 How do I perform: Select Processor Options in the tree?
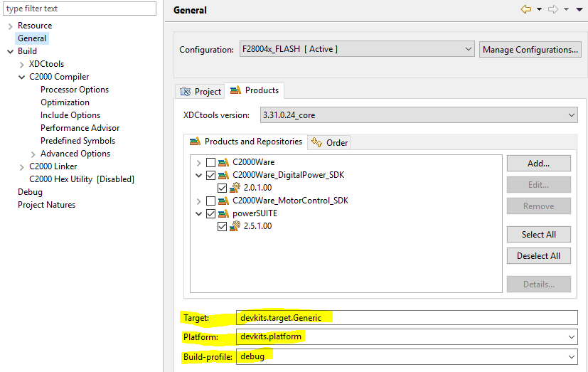75,90
